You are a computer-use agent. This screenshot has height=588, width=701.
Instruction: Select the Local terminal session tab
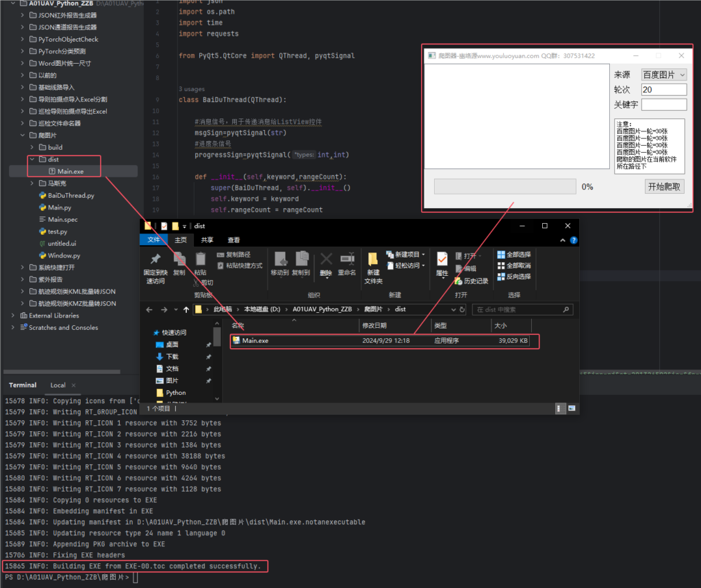point(58,385)
